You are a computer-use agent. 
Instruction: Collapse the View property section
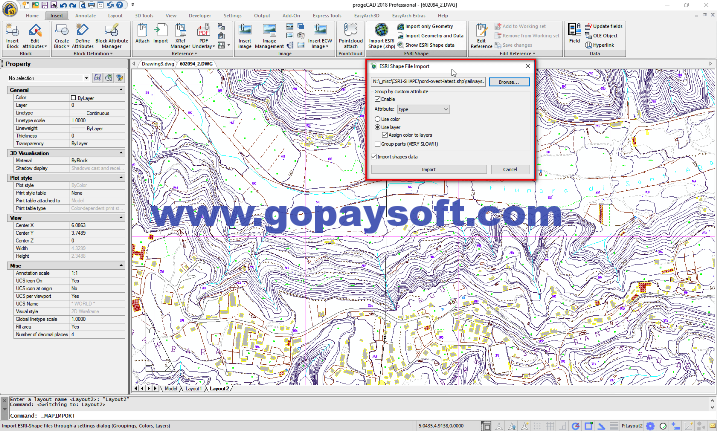[121, 218]
